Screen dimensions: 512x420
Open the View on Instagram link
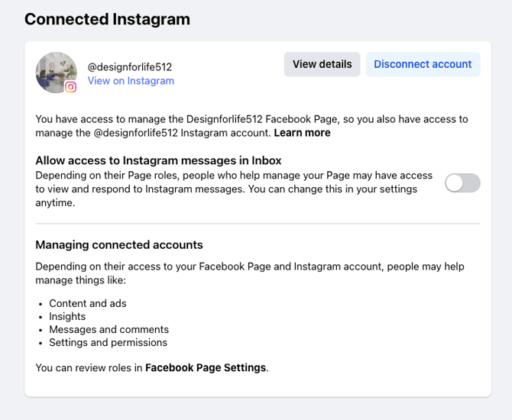(131, 81)
